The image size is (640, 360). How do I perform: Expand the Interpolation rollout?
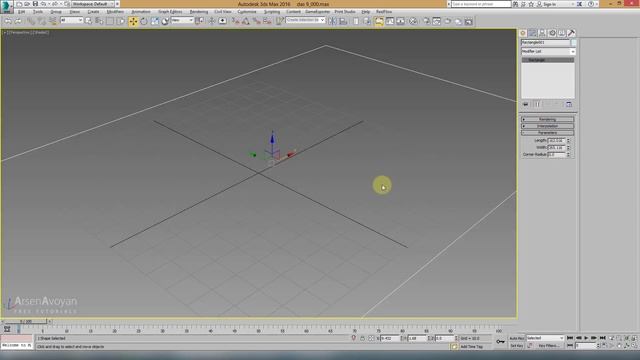point(547,126)
